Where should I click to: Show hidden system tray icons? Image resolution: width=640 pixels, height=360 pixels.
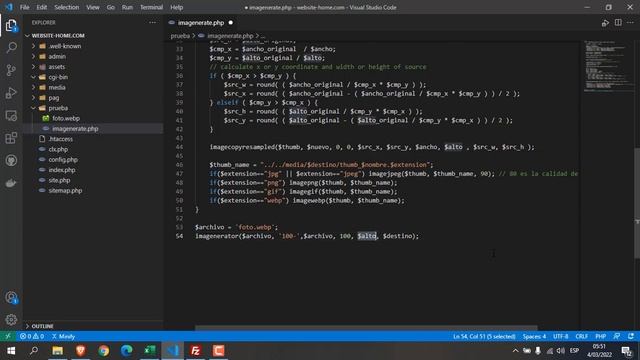click(515, 351)
